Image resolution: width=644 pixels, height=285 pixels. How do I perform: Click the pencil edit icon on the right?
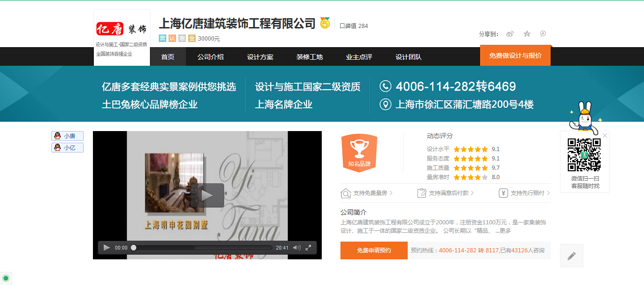[x=571, y=256]
